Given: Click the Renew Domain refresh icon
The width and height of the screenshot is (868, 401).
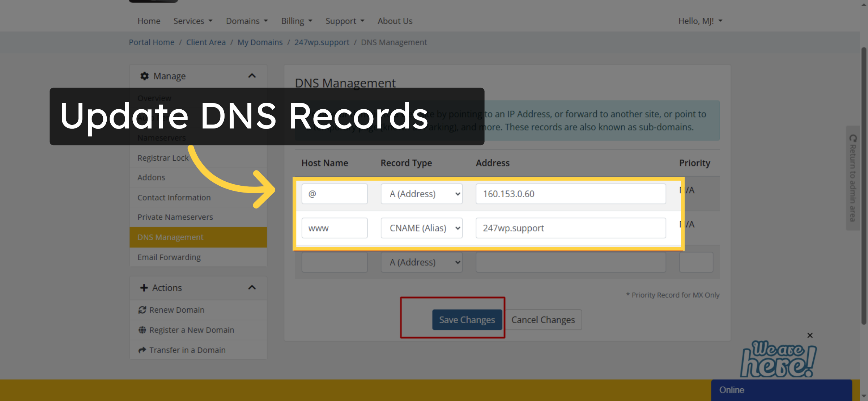Looking at the screenshot, I should (x=142, y=310).
